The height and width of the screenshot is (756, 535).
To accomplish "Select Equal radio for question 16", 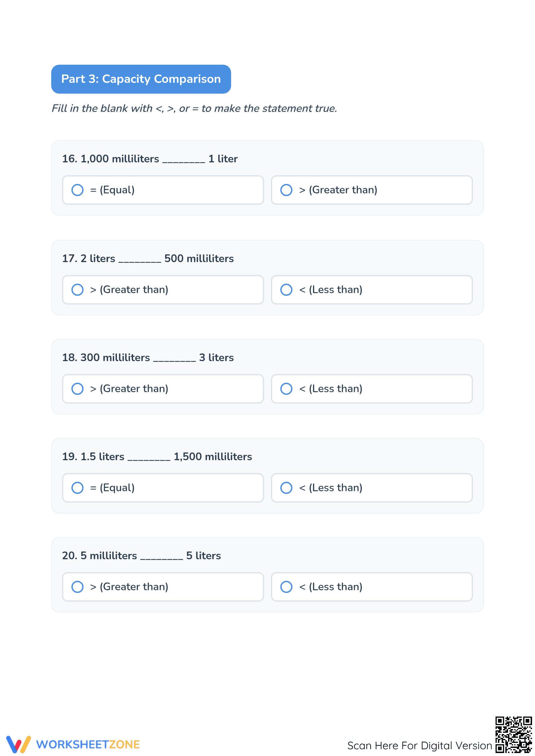I will point(77,190).
